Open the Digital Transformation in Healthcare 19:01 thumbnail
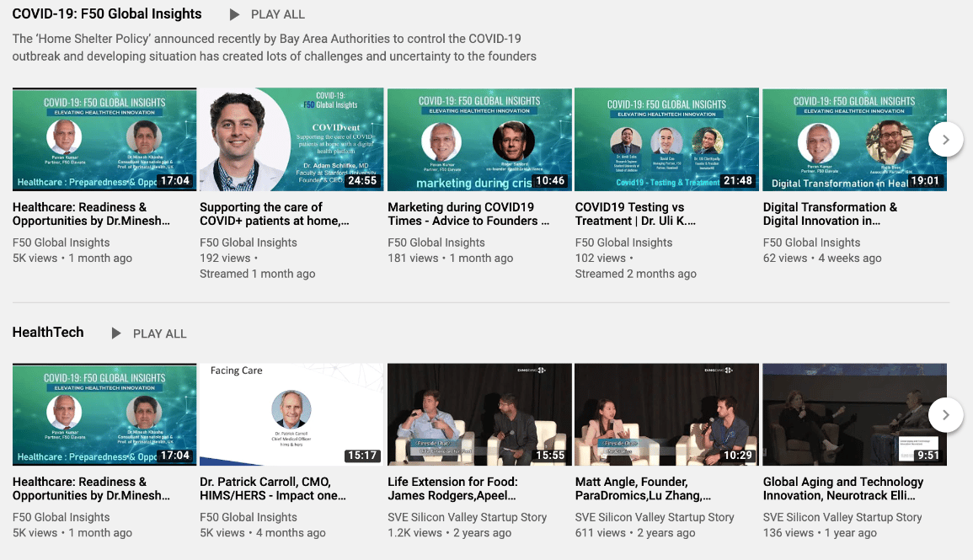Viewport: 973px width, 560px height. pos(854,140)
